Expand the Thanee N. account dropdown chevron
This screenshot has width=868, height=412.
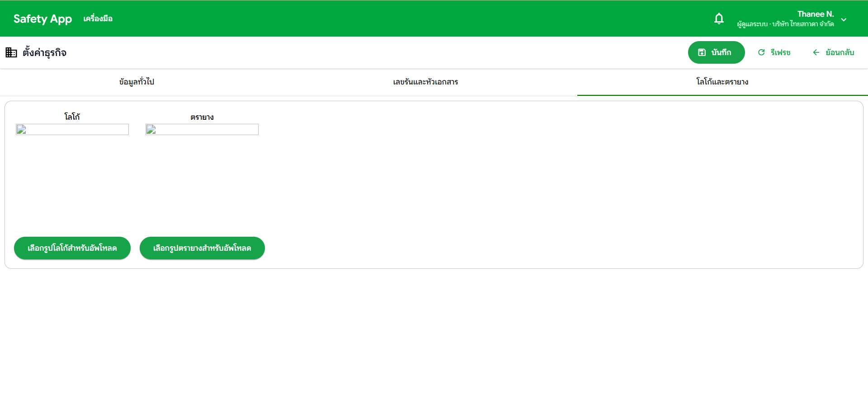[844, 19]
